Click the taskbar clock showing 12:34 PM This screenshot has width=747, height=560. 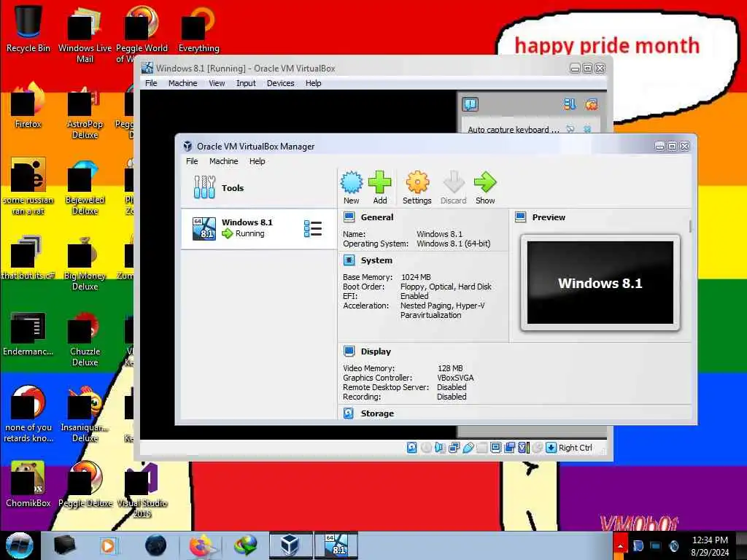[710, 546]
